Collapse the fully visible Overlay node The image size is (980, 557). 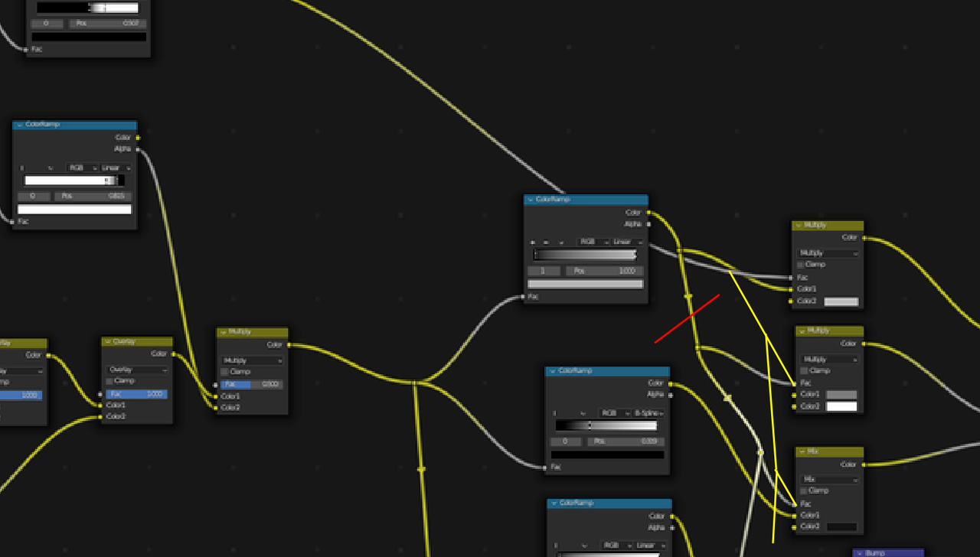(108, 342)
